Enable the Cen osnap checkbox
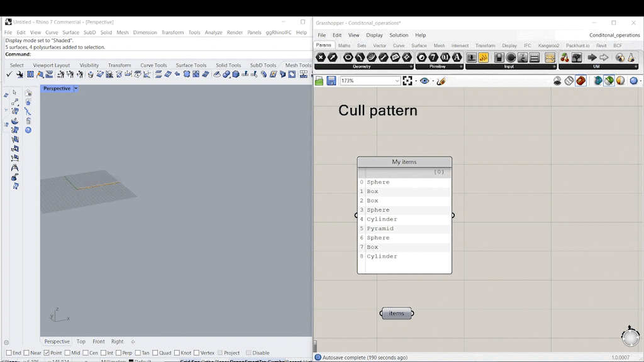644x362 pixels. (86, 353)
